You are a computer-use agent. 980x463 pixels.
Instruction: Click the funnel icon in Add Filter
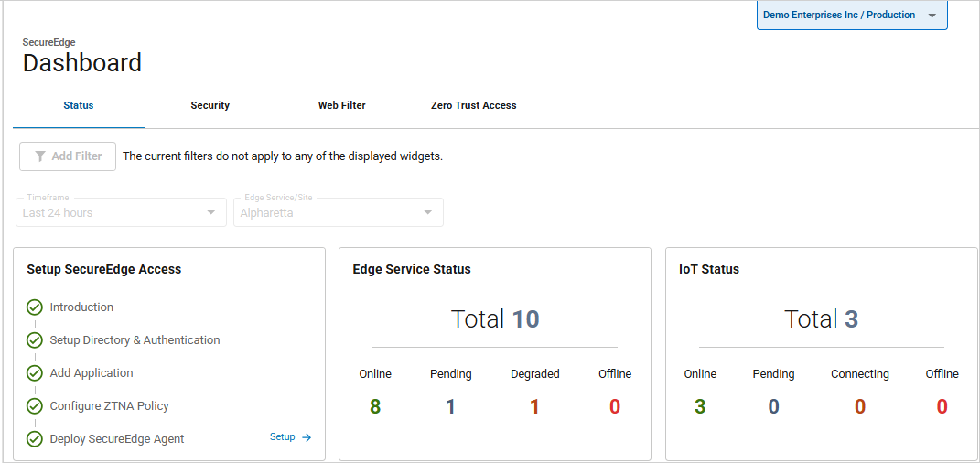pyautogui.click(x=40, y=156)
